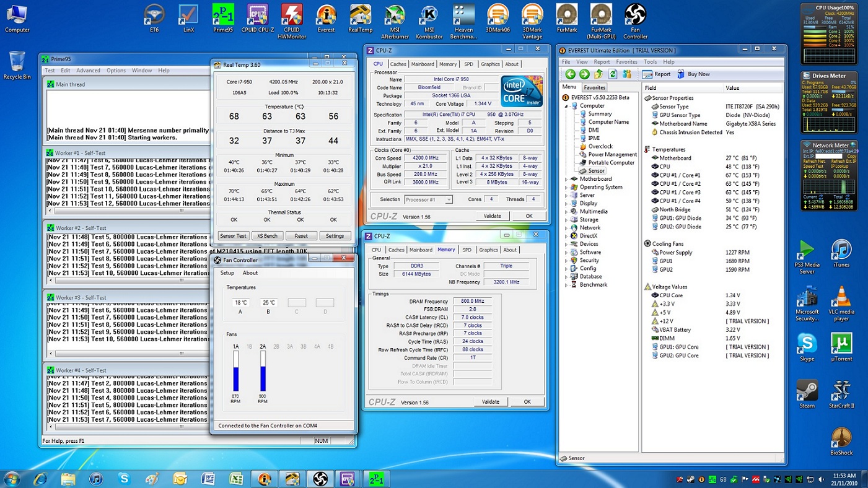This screenshot has height=488, width=868.
Task: Open 3DMark06 desktop shortcut
Action: tap(498, 19)
